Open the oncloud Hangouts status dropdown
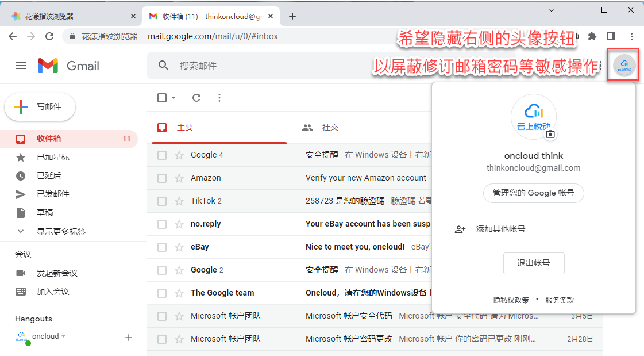Image resolution: width=644 pixels, height=356 pixels. tap(64, 336)
